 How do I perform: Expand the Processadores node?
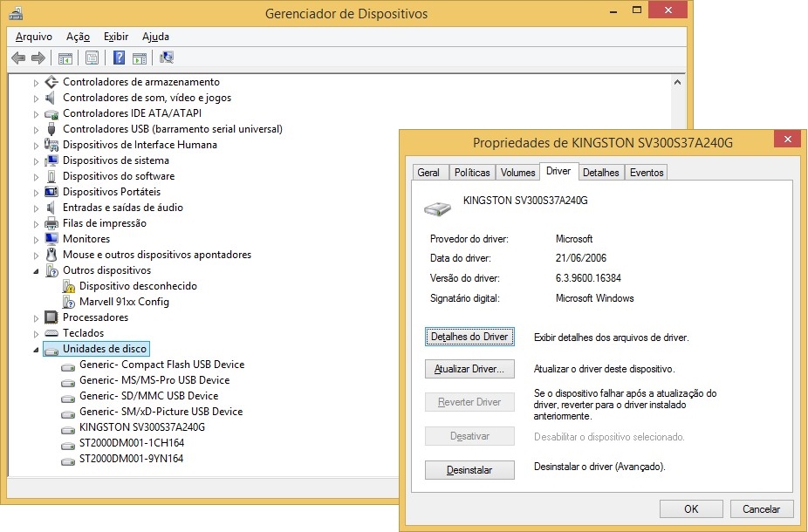pos(36,317)
